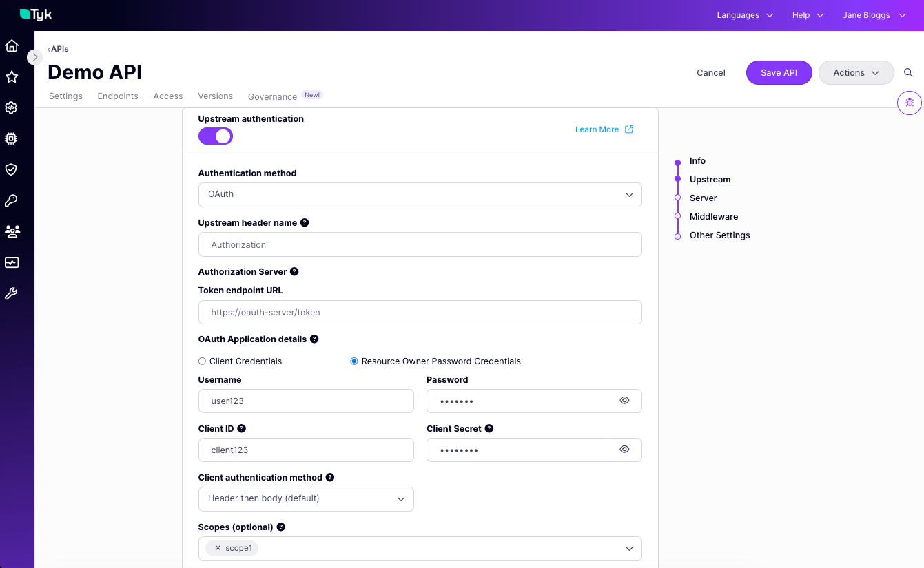This screenshot has height=568, width=924.
Task: Click the Username field containing user123
Action: pyautogui.click(x=306, y=401)
